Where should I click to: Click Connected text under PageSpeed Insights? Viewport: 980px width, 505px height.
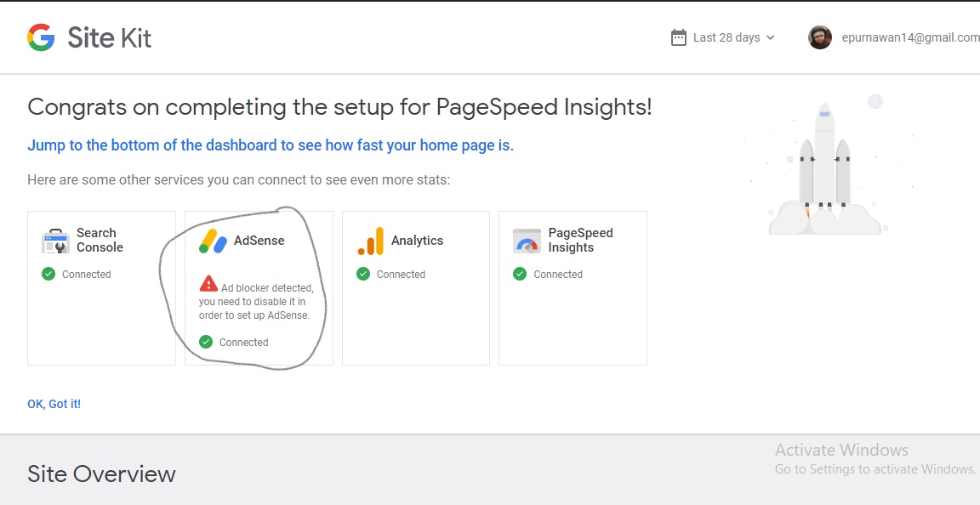pyautogui.click(x=558, y=275)
